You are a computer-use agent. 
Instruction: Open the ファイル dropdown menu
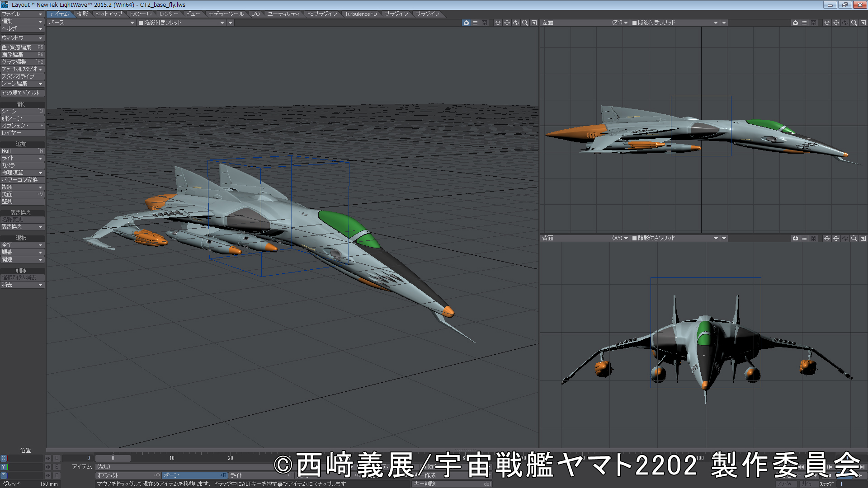(x=22, y=14)
